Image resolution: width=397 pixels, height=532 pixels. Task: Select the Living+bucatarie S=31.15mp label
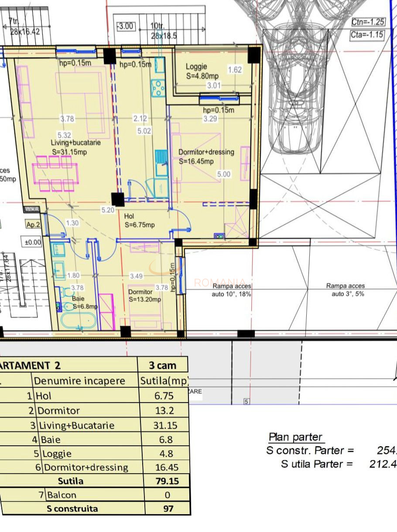[76, 147]
